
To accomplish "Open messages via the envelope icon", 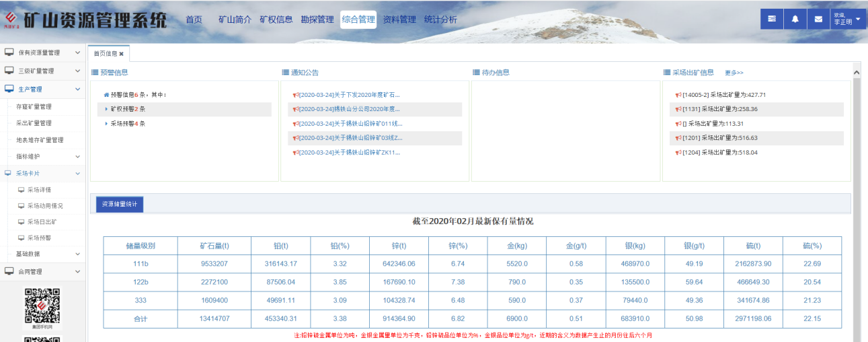I will point(818,19).
